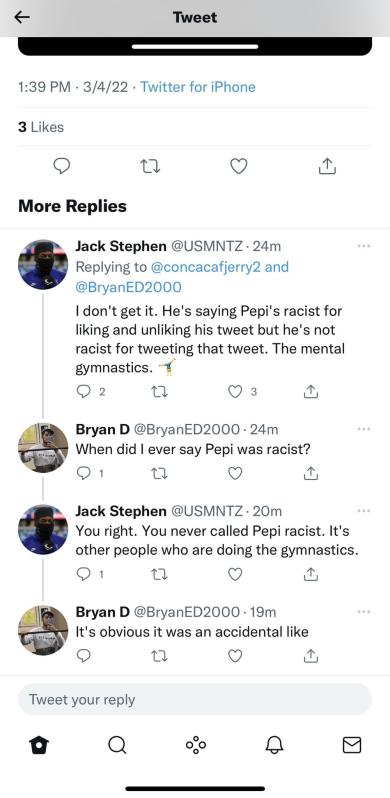Open options menu for Jack Stephen's first reply

click(364, 246)
